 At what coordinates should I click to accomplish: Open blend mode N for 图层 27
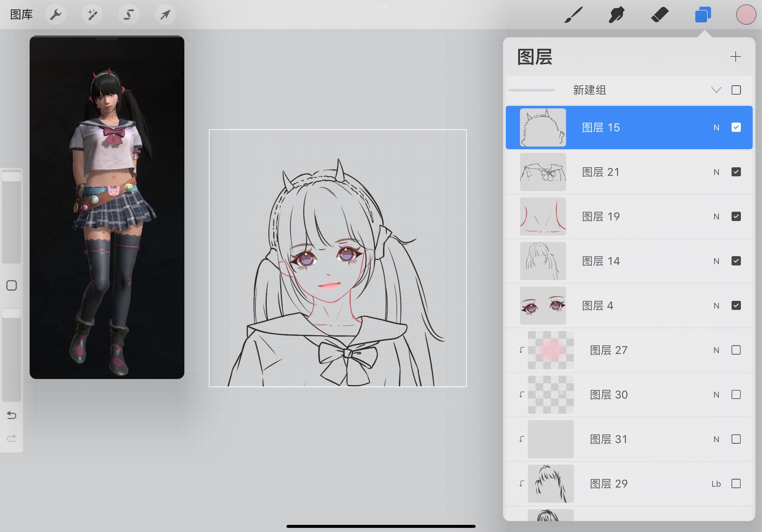coord(716,350)
